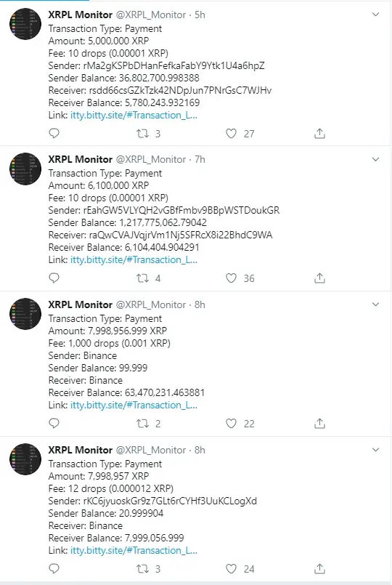Open the more-options chevron on the 7h tweet

click(375, 159)
